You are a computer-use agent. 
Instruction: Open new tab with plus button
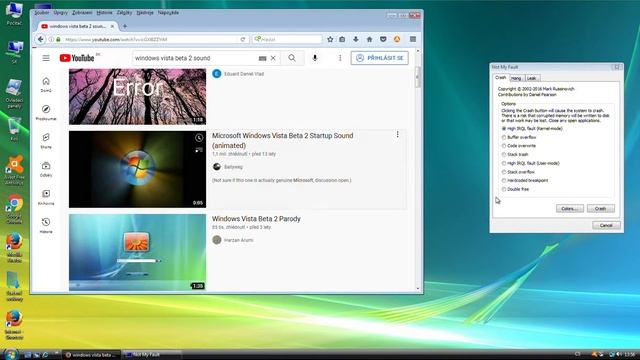click(x=125, y=26)
